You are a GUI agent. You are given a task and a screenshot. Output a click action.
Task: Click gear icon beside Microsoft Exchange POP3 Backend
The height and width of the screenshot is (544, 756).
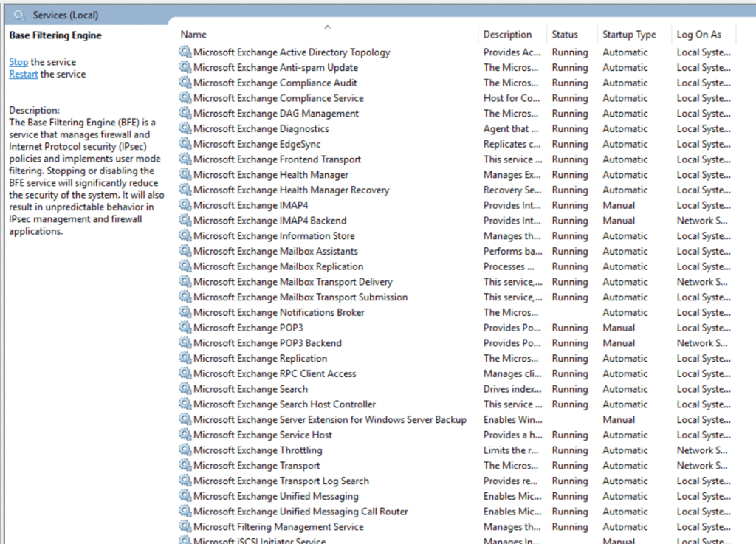tap(185, 343)
